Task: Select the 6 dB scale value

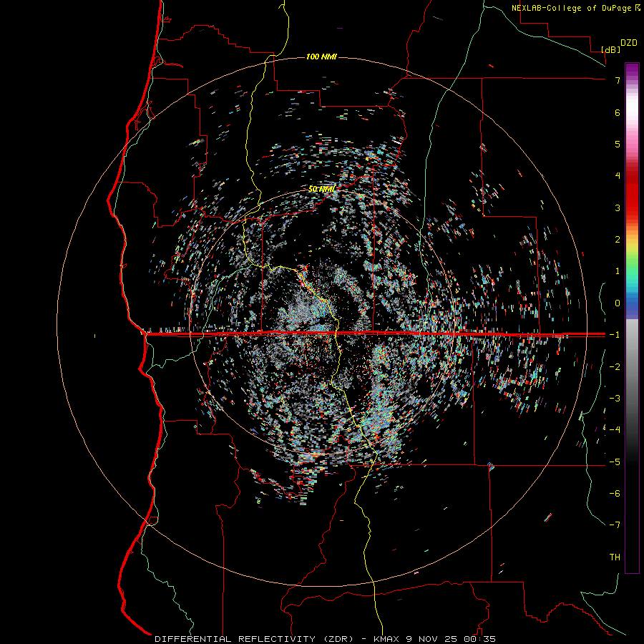Action: click(x=618, y=112)
